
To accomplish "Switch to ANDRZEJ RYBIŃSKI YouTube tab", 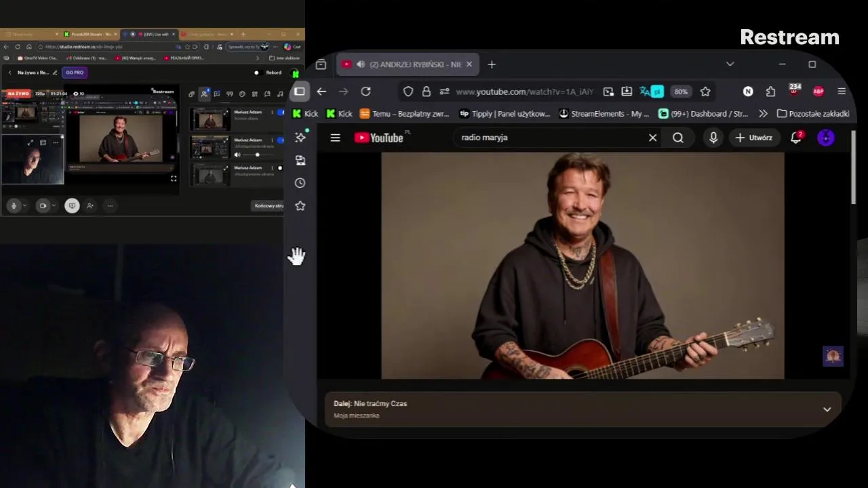I will 408,64.
